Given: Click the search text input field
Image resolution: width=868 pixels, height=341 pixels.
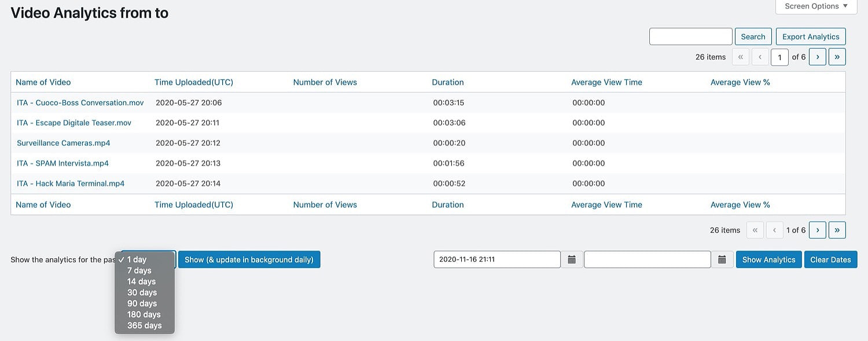Looking at the screenshot, I should pyautogui.click(x=690, y=36).
